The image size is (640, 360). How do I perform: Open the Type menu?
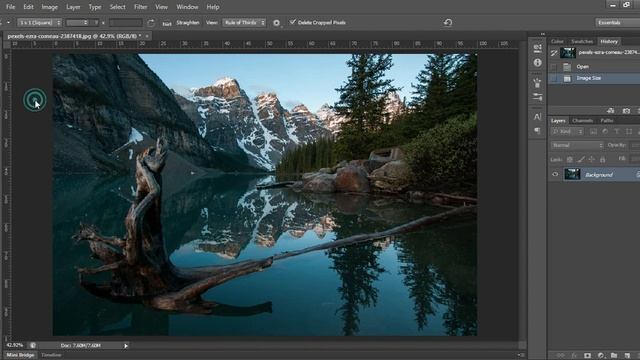pyautogui.click(x=95, y=7)
